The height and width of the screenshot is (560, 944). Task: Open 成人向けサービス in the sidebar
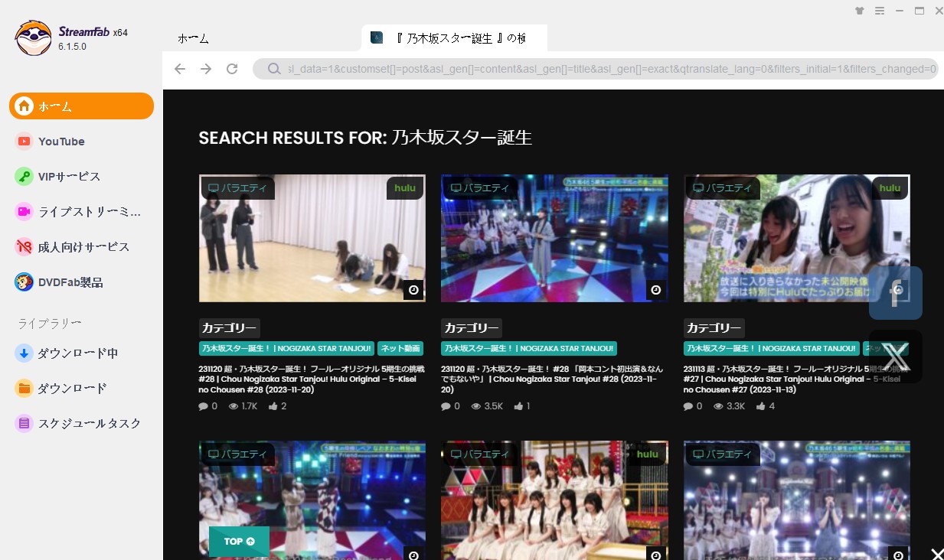83,247
